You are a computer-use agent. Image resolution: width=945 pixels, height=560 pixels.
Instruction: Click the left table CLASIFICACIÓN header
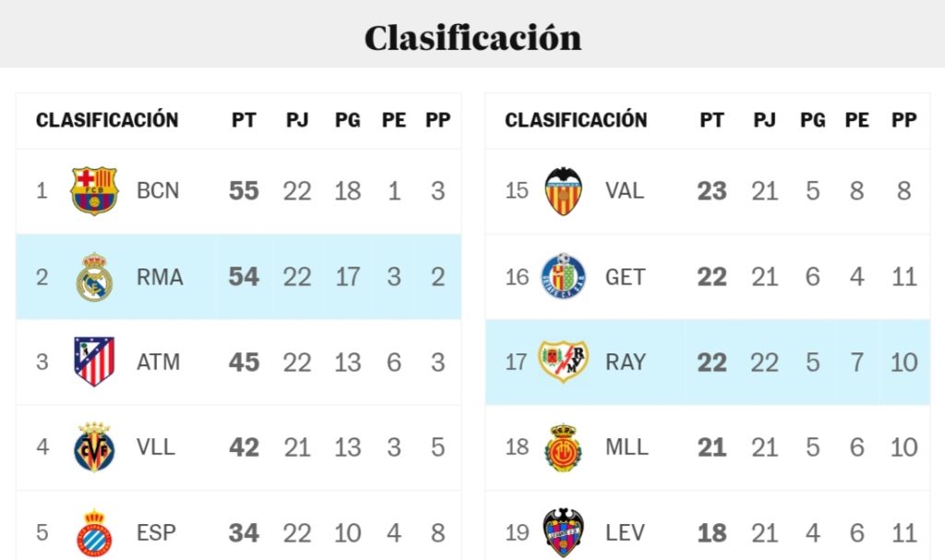click(107, 120)
